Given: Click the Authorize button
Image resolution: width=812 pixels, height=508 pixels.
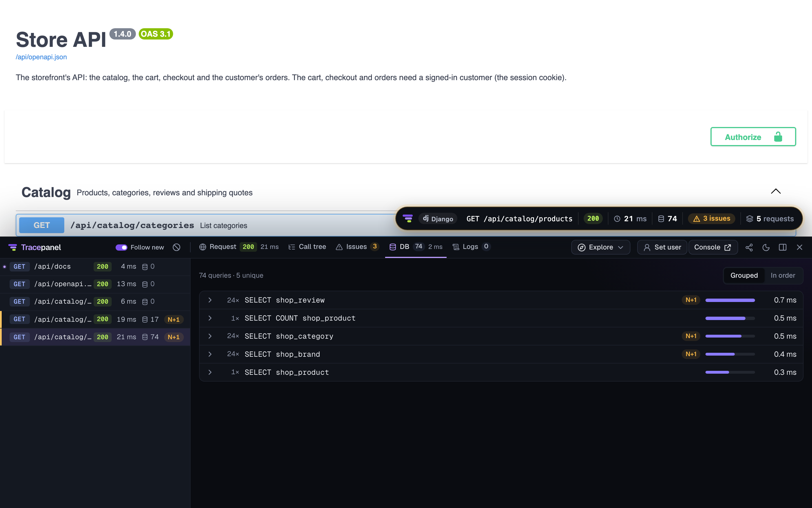Looking at the screenshot, I should click(753, 137).
